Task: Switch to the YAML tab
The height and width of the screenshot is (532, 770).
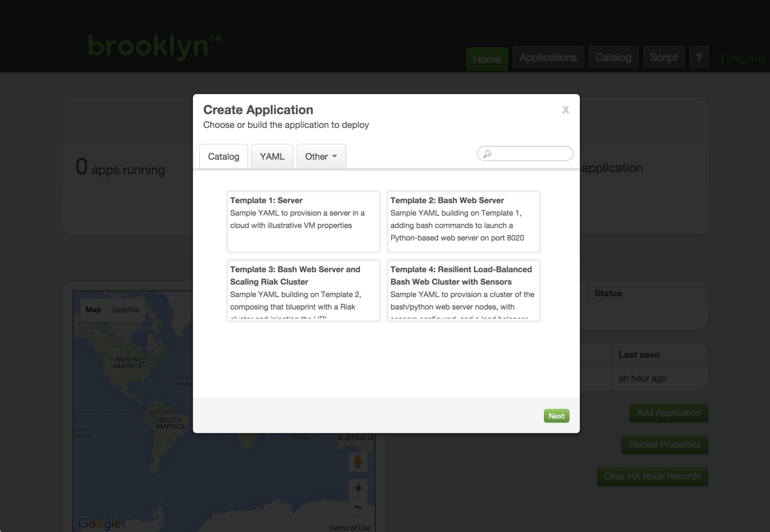Action: pos(272,157)
